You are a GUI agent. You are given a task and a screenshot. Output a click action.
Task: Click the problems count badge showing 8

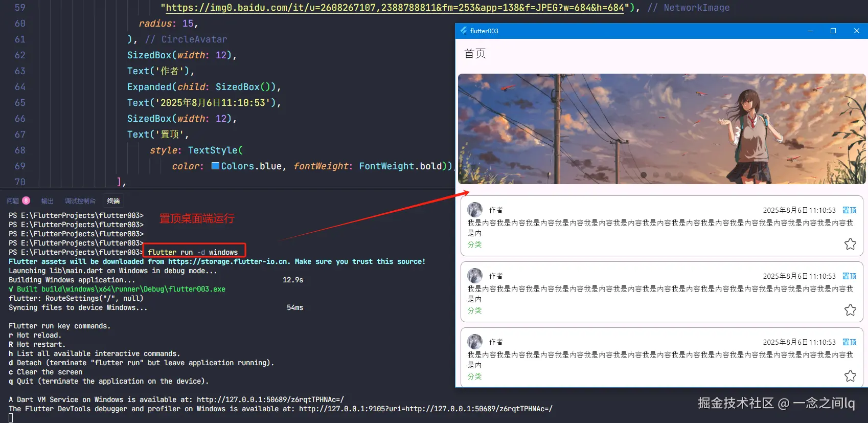(26, 201)
